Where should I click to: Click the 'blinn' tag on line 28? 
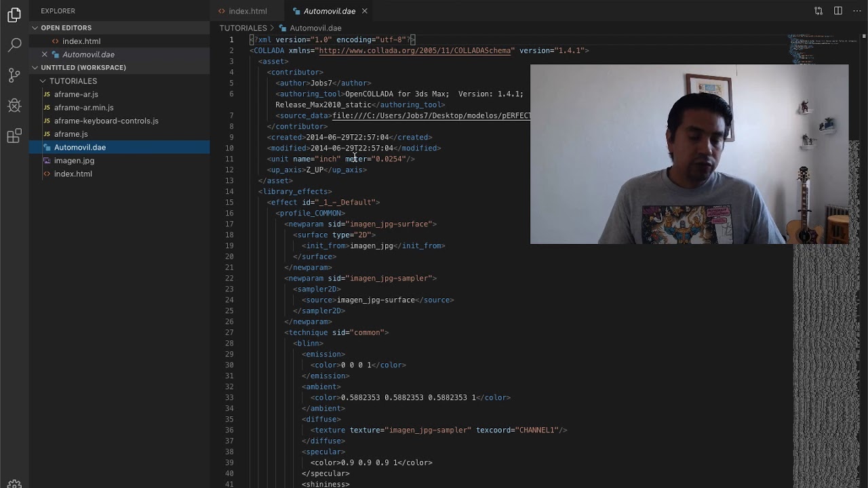308,343
